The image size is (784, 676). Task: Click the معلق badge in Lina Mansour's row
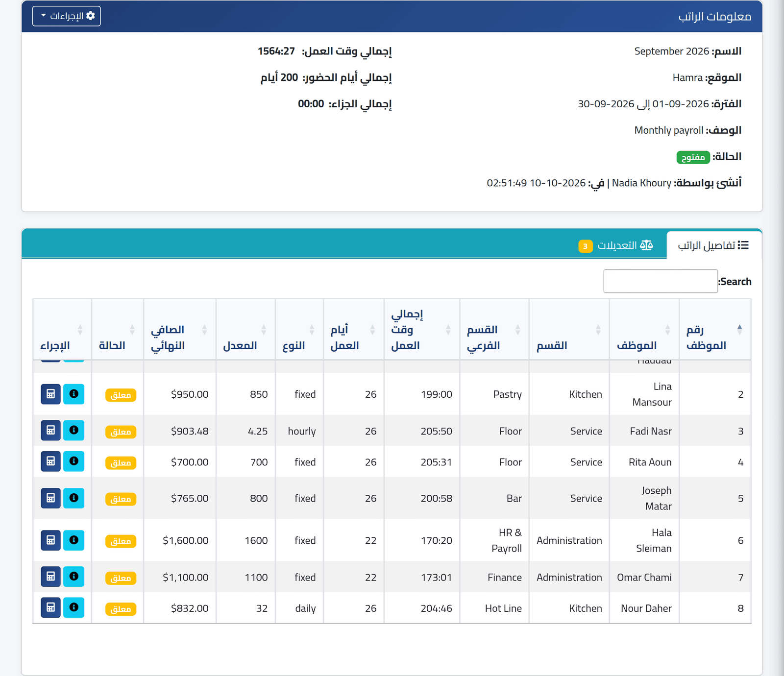click(x=121, y=395)
